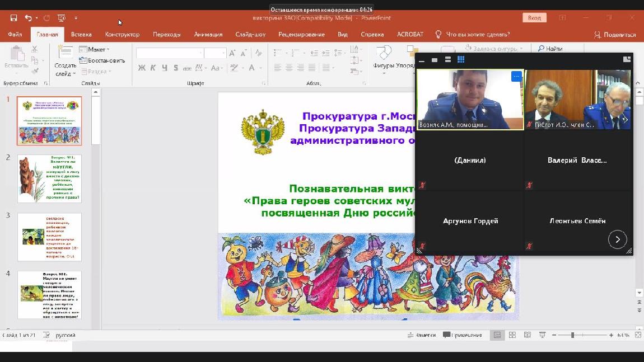This screenshot has width=644, height=362.
Task: Fit the slide to the current window
Action: (x=638, y=335)
